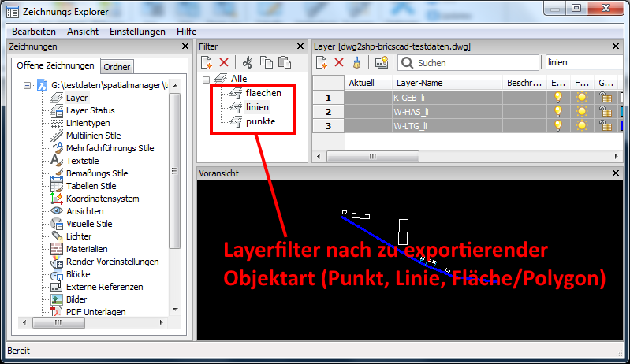The width and height of the screenshot is (630, 364).
Task: Toggle on/off lightbulb for W-LTG_li
Action: pyautogui.click(x=558, y=125)
